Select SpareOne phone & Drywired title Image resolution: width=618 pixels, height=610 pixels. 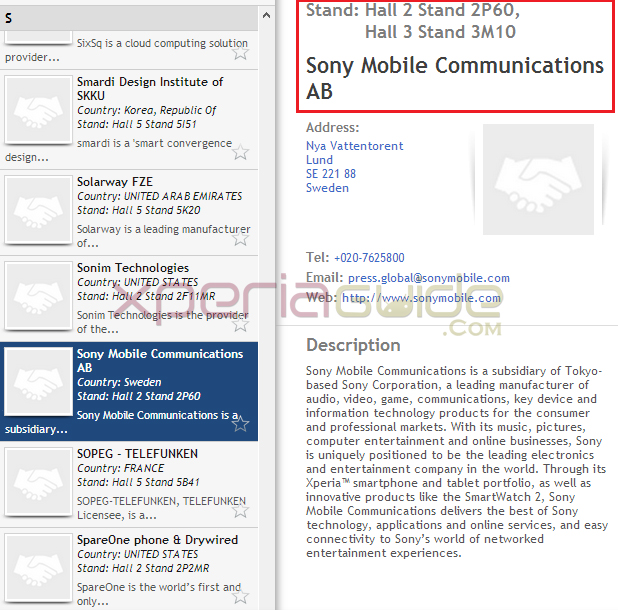(x=157, y=540)
